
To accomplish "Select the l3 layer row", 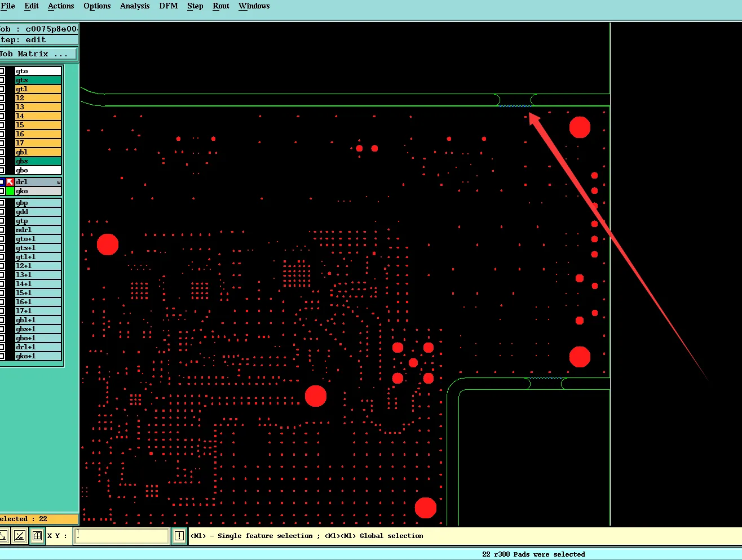I will [x=38, y=107].
